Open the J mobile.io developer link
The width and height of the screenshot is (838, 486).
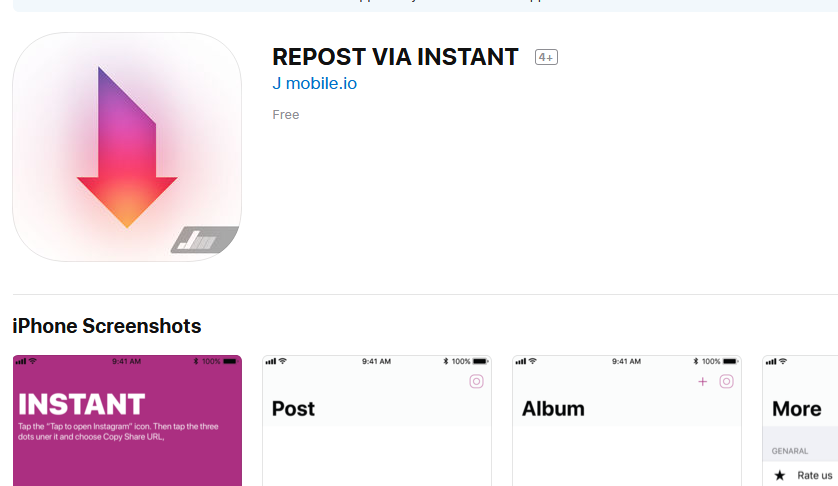click(314, 83)
